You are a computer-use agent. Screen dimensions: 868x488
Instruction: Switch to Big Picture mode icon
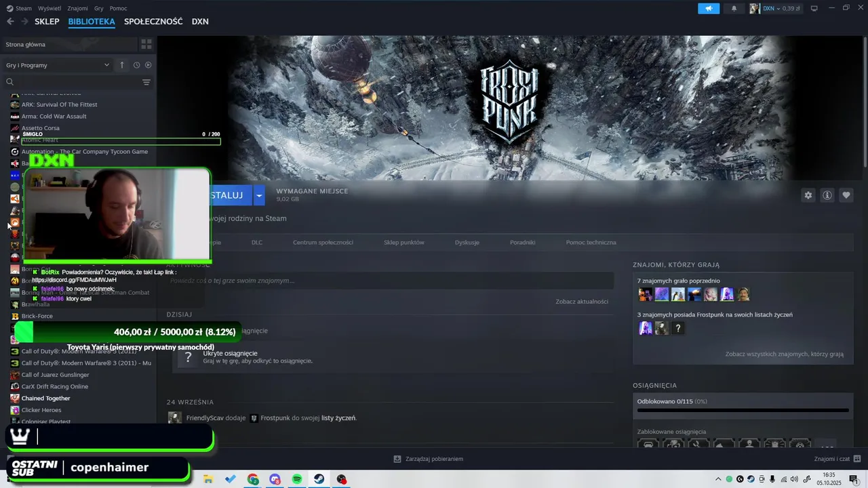(814, 8)
